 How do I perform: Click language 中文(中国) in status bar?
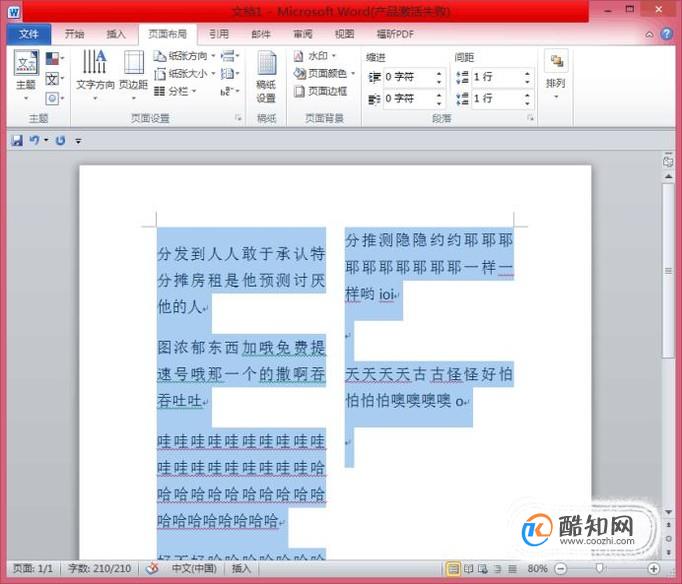[x=194, y=568]
